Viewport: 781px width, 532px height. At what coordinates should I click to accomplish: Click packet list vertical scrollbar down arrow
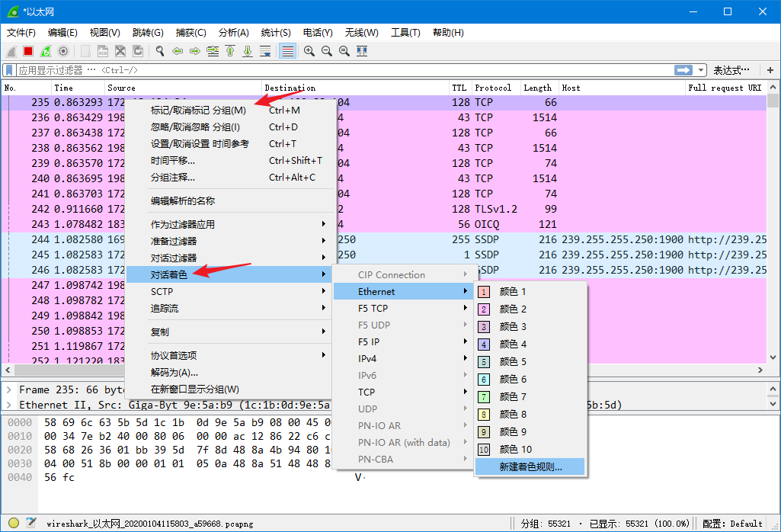pos(773,357)
